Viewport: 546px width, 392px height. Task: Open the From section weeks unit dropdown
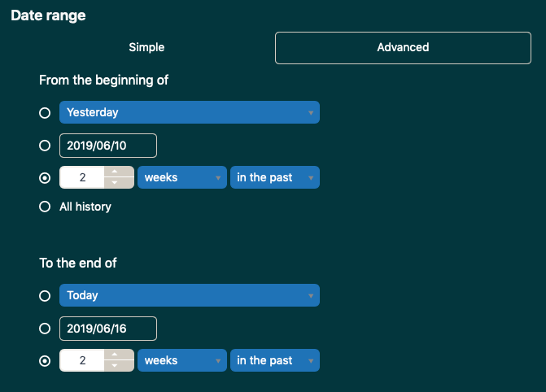point(181,177)
